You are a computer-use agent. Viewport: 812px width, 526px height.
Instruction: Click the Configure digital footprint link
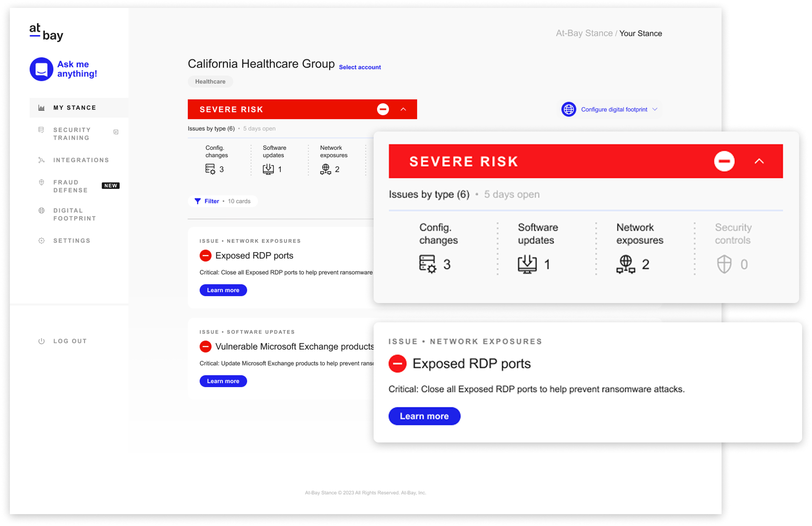click(x=614, y=110)
